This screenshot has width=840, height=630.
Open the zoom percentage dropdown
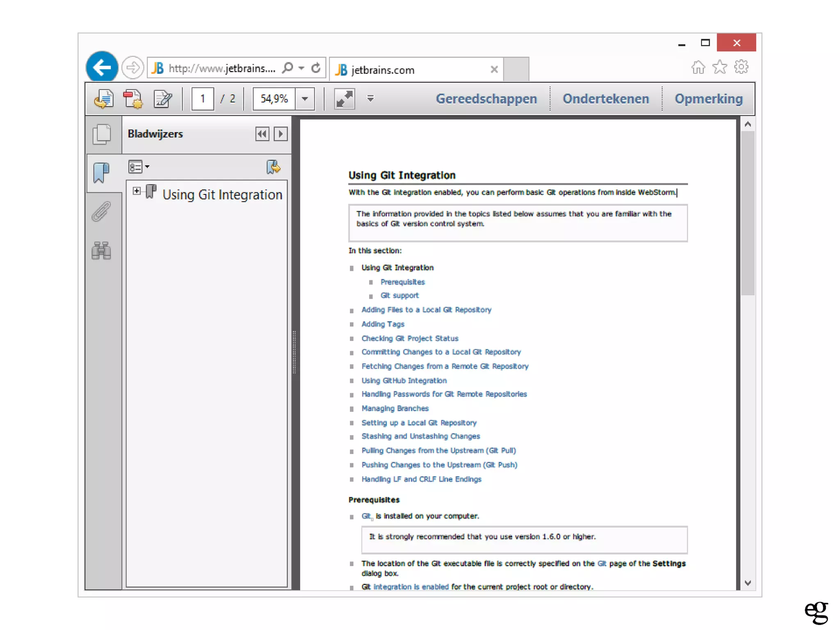tap(305, 99)
